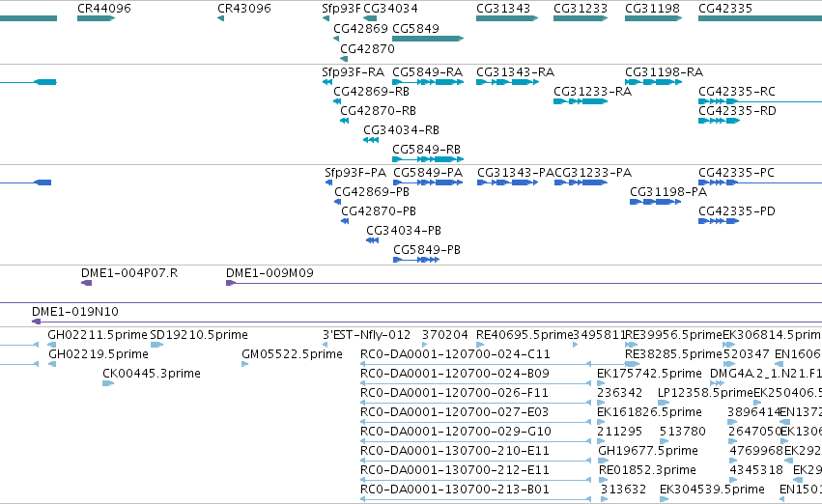822x504 pixels.
Task: Select the CG42335 gene label
Action: click(725, 9)
